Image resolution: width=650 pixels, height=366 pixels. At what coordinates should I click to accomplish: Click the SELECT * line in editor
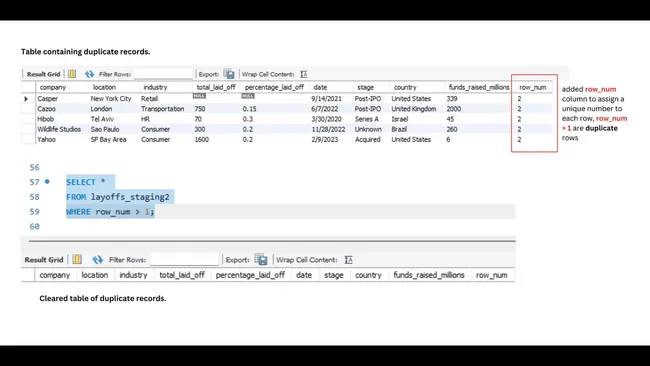86,182
